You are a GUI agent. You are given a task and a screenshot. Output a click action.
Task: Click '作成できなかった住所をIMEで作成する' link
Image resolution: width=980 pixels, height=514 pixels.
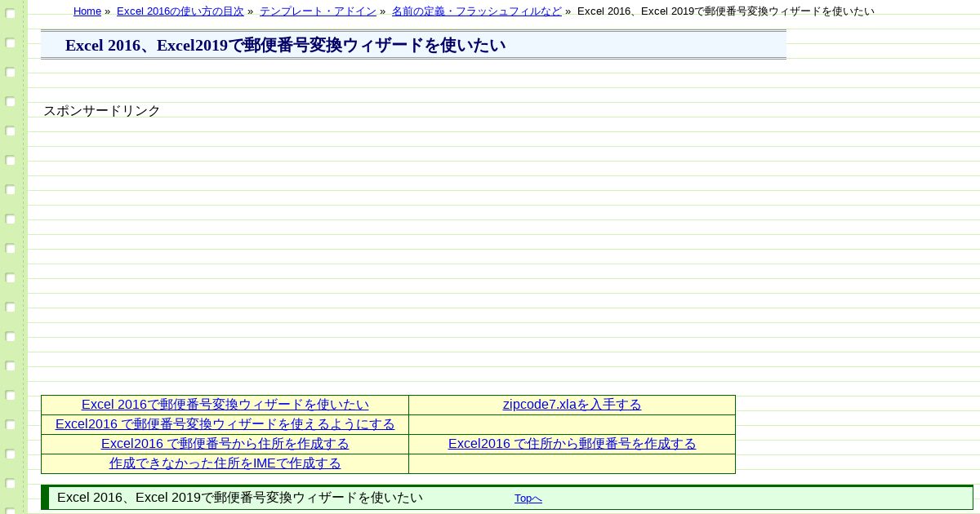(x=225, y=463)
